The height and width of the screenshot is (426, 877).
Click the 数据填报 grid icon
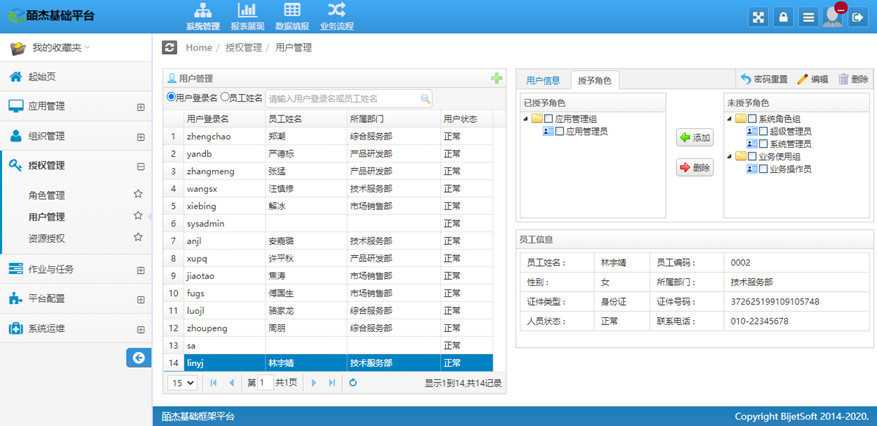click(x=292, y=12)
